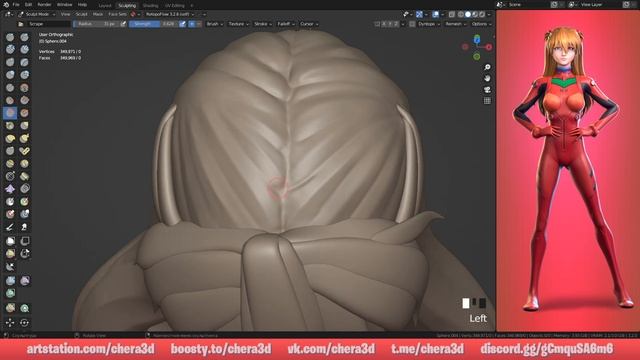Switch to rendered viewport shading

(x=482, y=14)
